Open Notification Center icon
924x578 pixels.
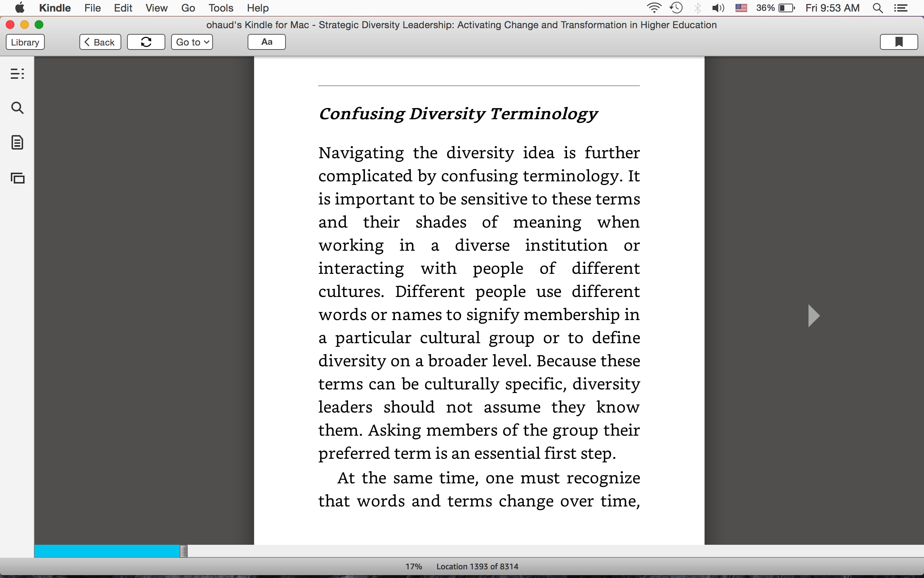901,8
